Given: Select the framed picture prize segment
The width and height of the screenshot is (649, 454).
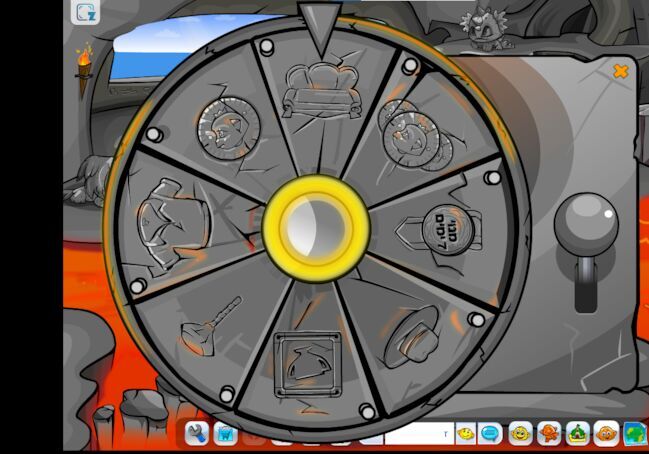Looking at the screenshot, I should (x=308, y=365).
